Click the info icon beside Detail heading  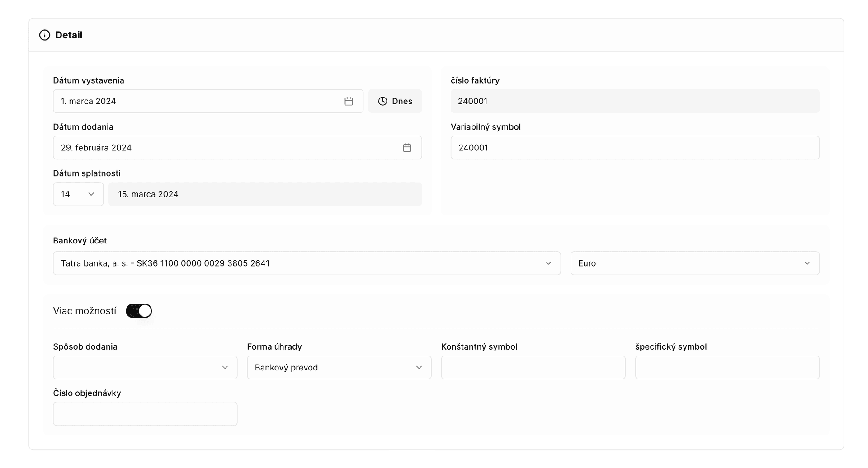click(x=44, y=35)
